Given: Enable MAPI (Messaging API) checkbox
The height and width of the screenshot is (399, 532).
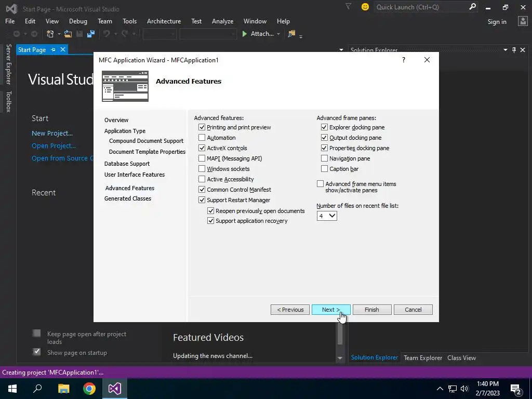Looking at the screenshot, I should tap(202, 158).
